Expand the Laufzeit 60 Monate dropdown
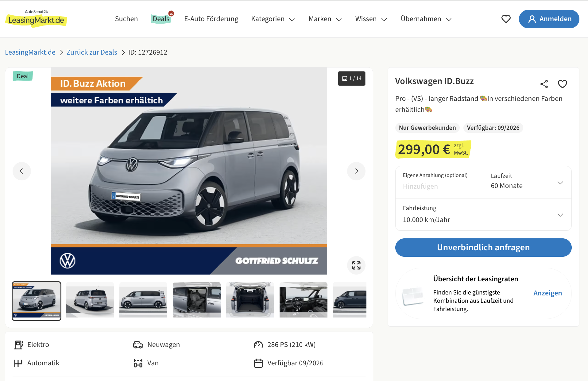588x381 pixels. [x=527, y=182]
